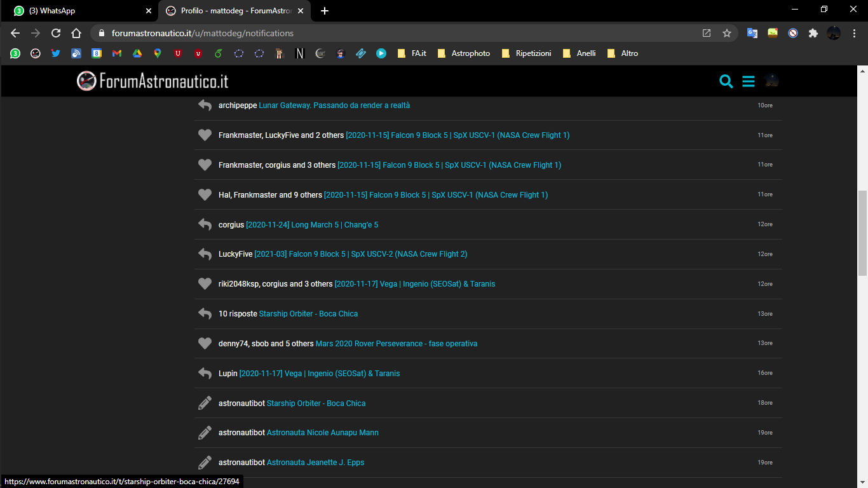The width and height of the screenshot is (868, 488).
Task: Open astronautibot Starship Orbiter - Boca Chica edit
Action: click(316, 403)
